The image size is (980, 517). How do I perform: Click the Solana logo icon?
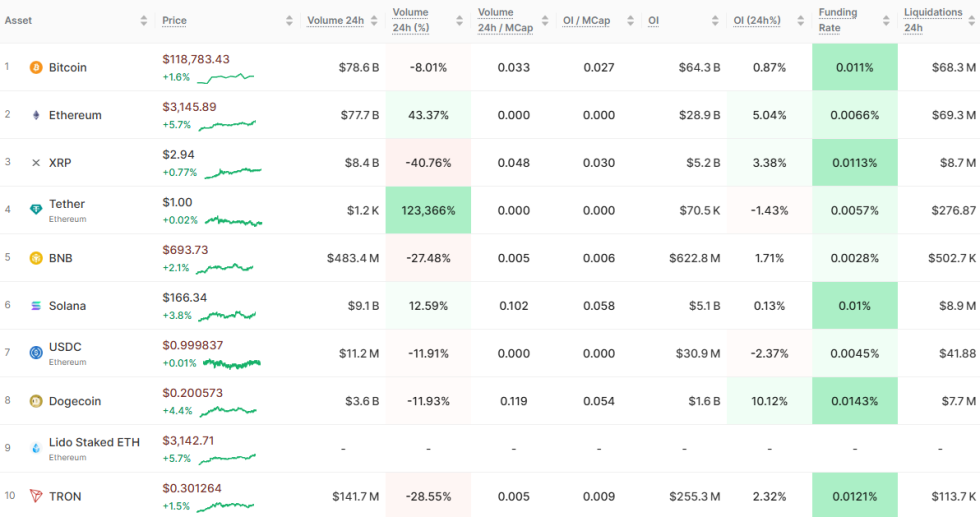click(x=36, y=306)
